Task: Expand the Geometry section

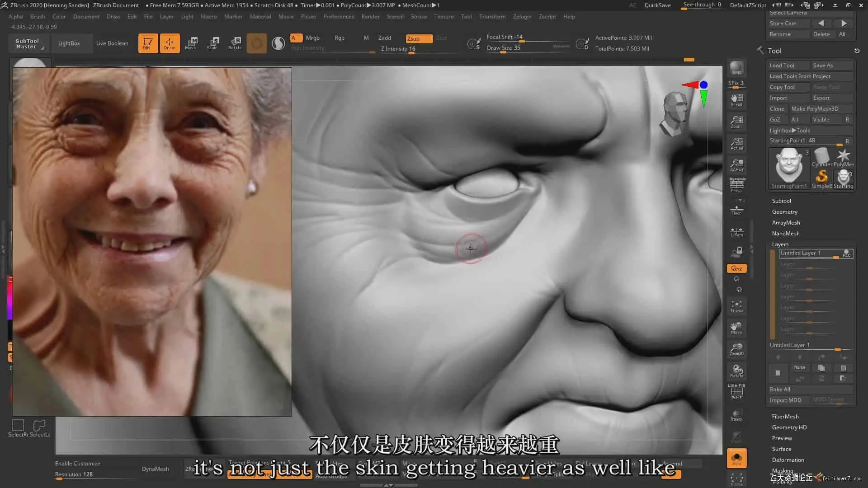Action: click(x=784, y=212)
